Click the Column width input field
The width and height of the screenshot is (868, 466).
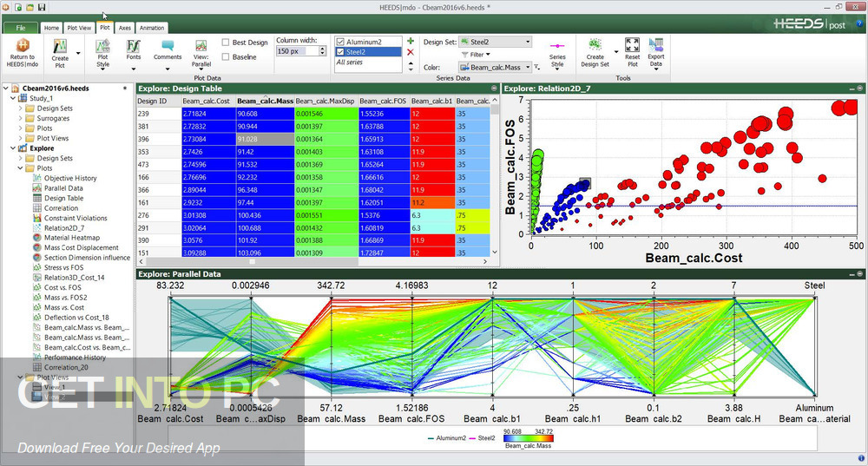click(297, 51)
